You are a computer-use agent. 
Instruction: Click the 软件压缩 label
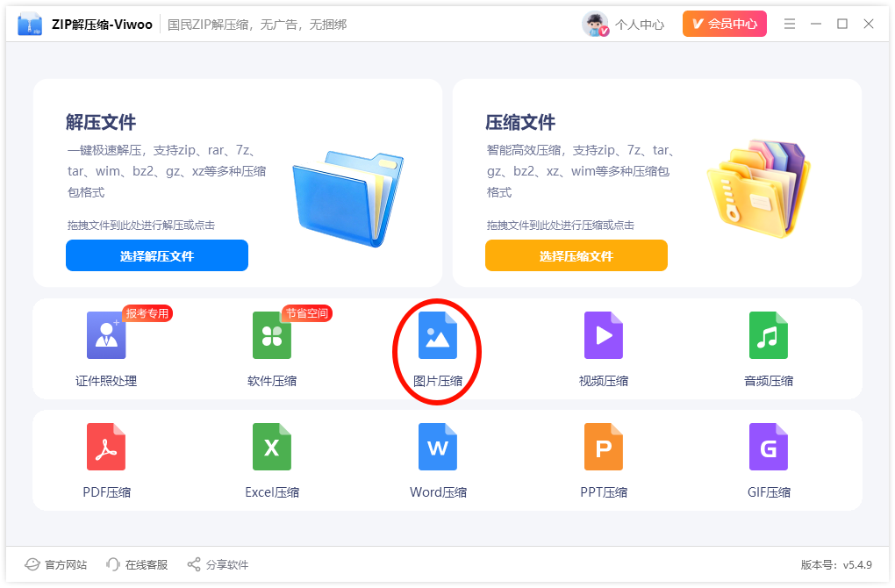click(272, 381)
